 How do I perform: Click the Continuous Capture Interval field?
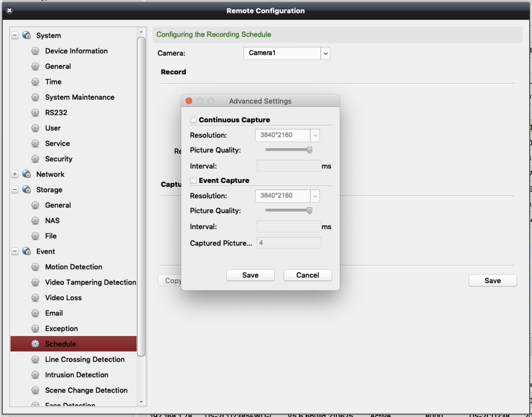[289, 166]
